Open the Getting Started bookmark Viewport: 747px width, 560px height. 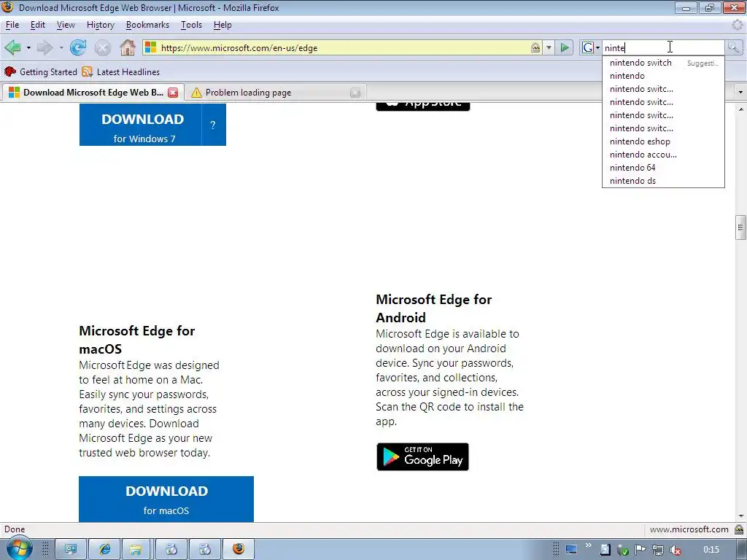(x=41, y=72)
